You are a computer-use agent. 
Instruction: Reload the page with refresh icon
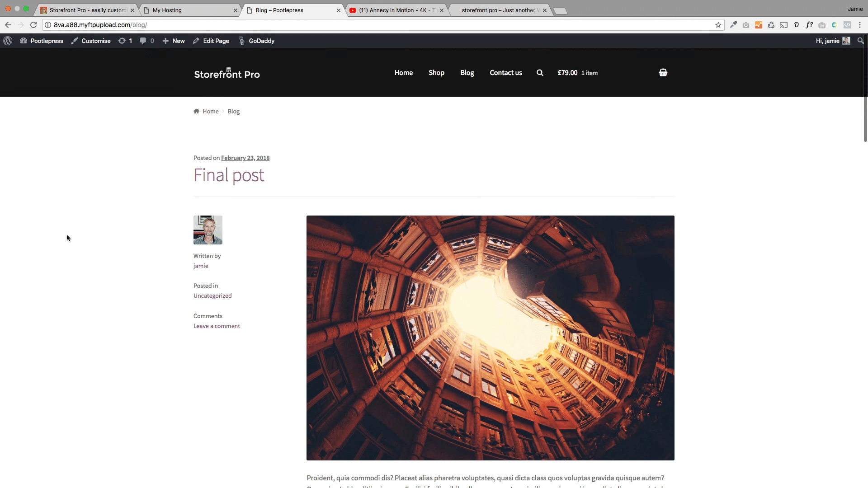click(x=33, y=25)
